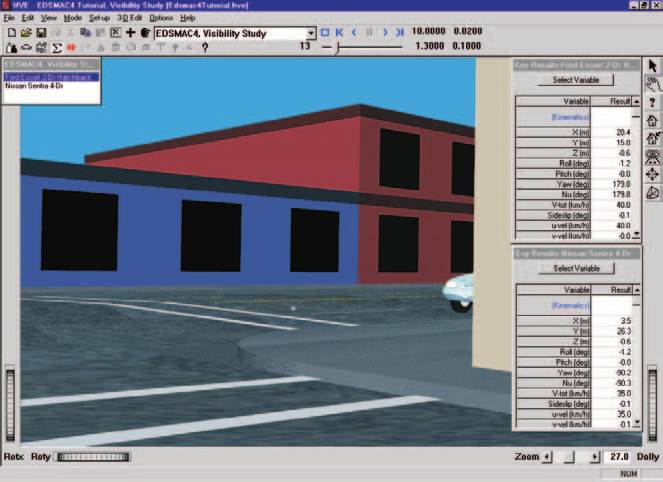Open the Help menu

pyautogui.click(x=188, y=18)
